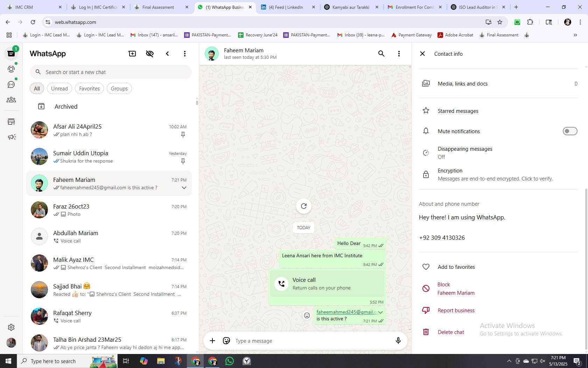Reload the page in browser

point(33,22)
